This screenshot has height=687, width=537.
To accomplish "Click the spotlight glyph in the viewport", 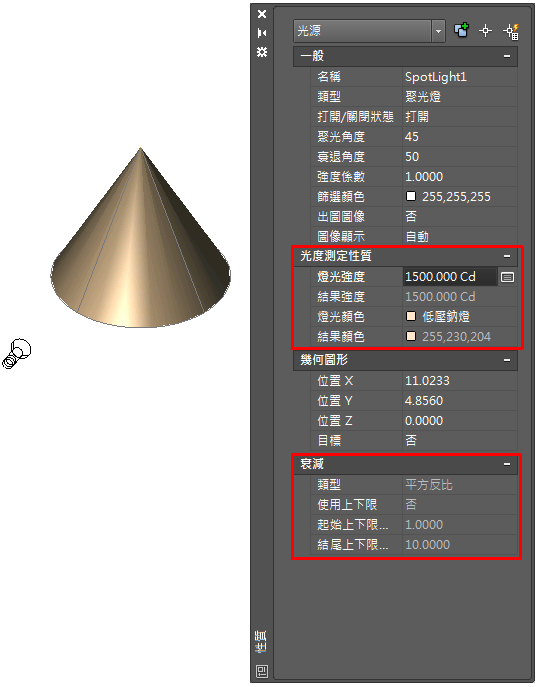I will [x=17, y=354].
